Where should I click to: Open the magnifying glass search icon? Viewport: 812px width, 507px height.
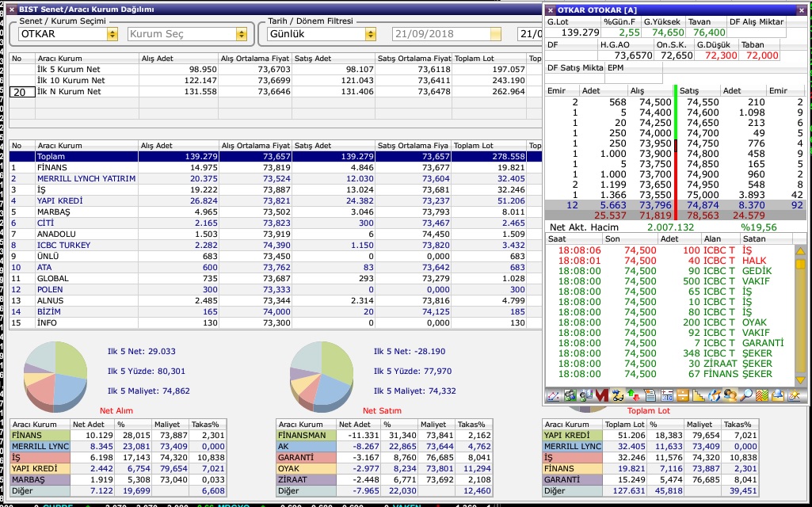746,395
